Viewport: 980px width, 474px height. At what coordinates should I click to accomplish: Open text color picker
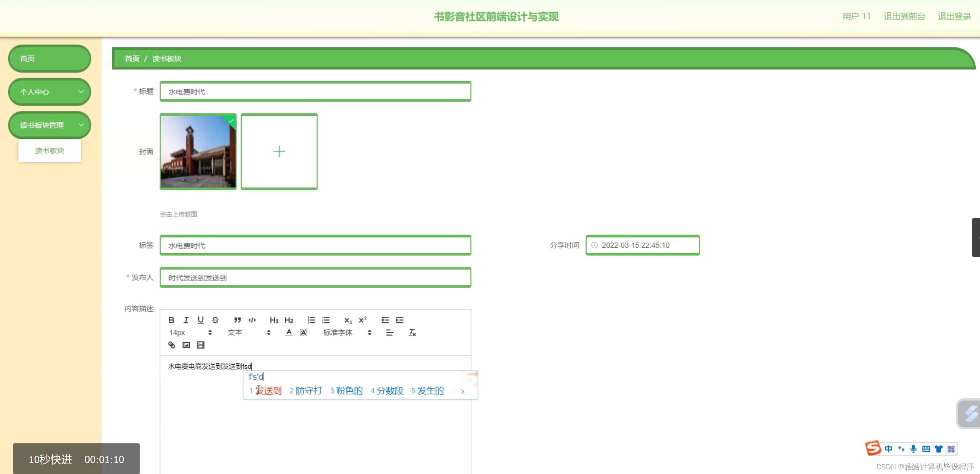click(x=289, y=332)
